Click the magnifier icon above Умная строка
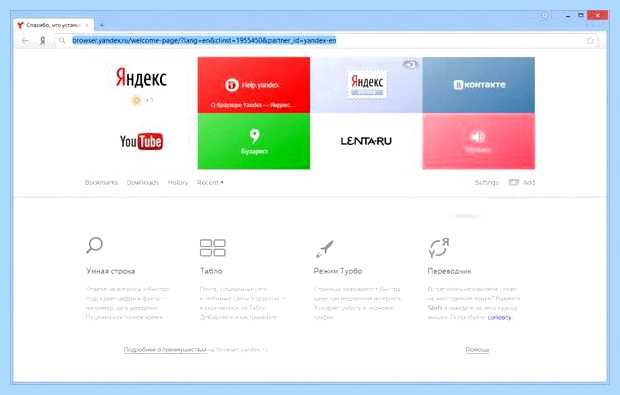The height and width of the screenshot is (395, 620). pos(95,245)
